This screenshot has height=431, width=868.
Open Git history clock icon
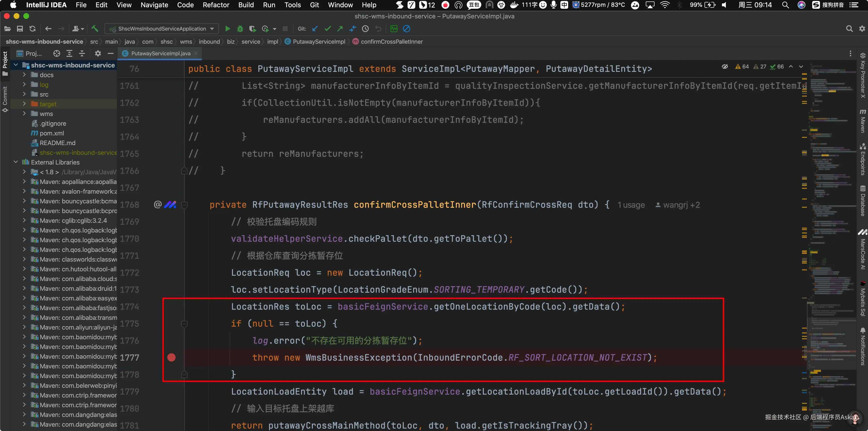pyautogui.click(x=365, y=29)
